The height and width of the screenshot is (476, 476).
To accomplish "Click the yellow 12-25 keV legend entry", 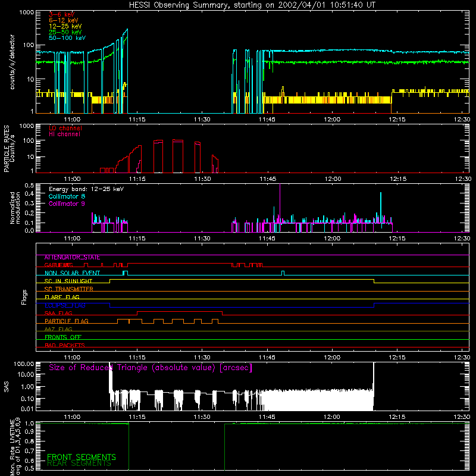I will (x=65, y=26).
